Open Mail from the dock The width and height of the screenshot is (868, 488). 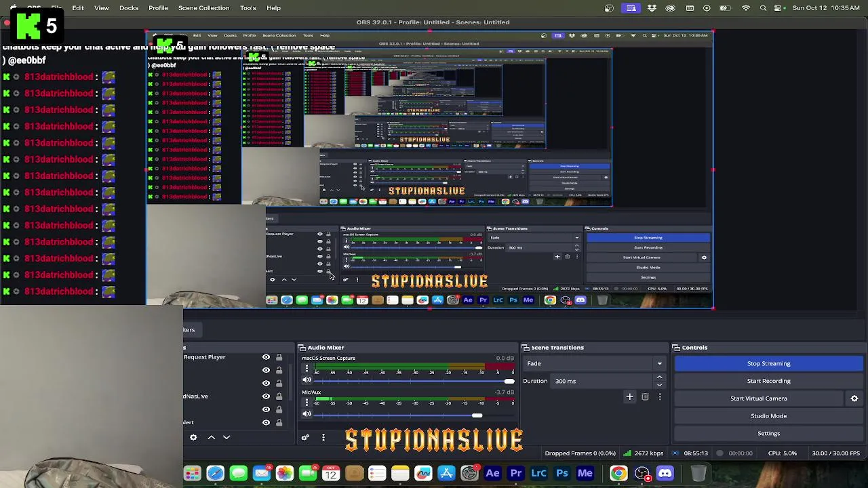coord(261,474)
